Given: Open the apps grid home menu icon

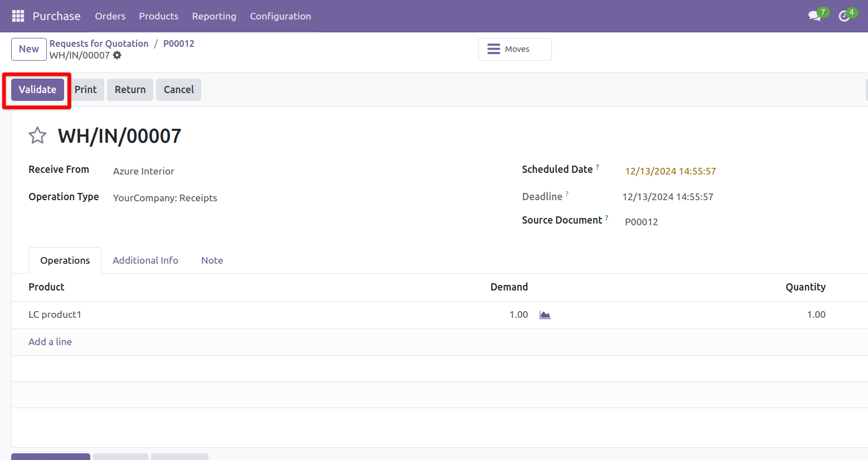Looking at the screenshot, I should (18, 16).
